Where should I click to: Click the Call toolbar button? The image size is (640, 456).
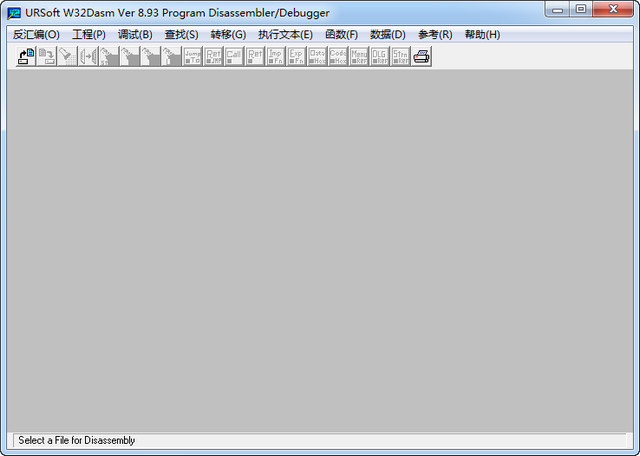(234, 57)
